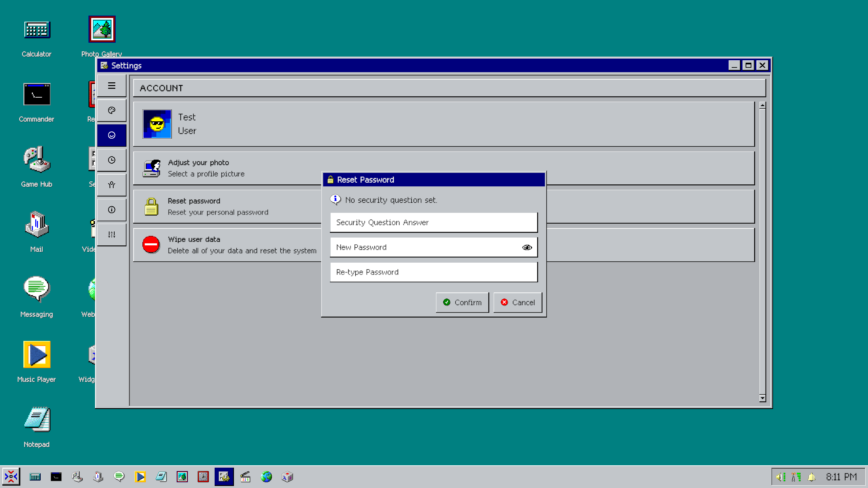
Task: Click the volume icon in system tray
Action: (780, 477)
